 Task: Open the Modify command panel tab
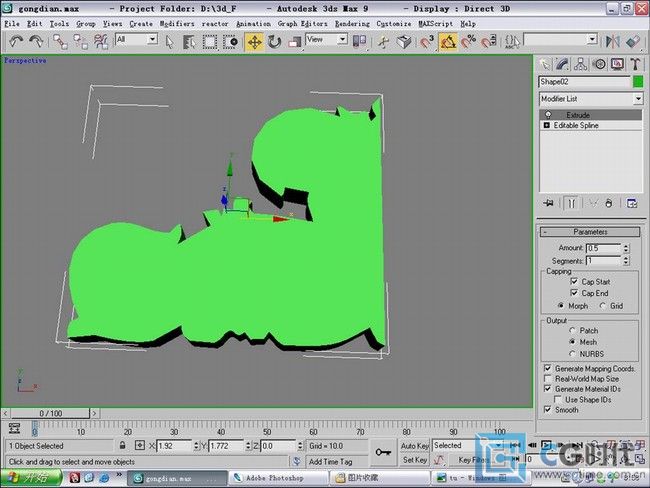(x=563, y=64)
